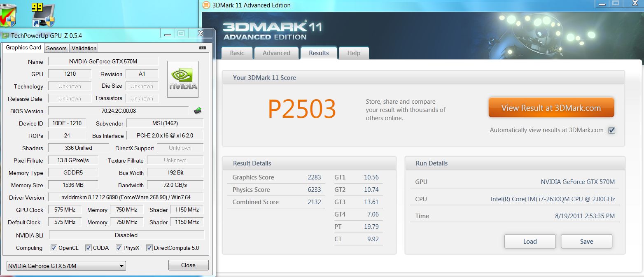Screen dimensions: 644x277
Task: Click View Result at 3DMark.com button
Action: pyautogui.click(x=551, y=108)
